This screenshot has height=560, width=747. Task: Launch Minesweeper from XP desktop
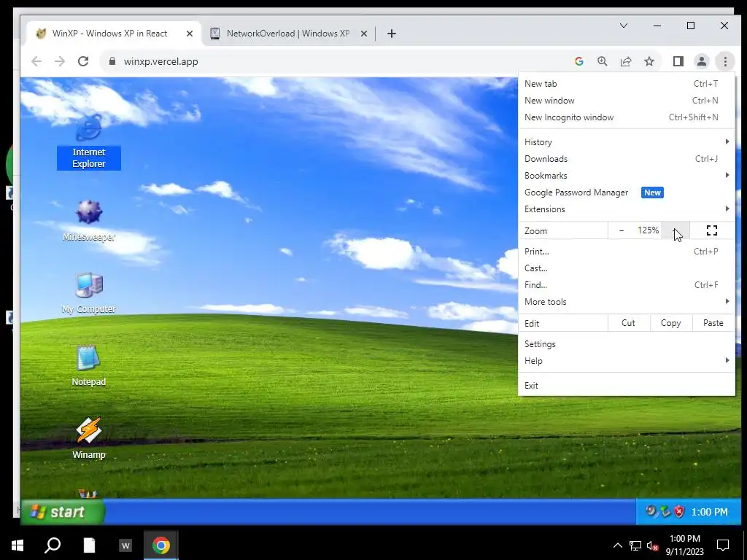88,220
